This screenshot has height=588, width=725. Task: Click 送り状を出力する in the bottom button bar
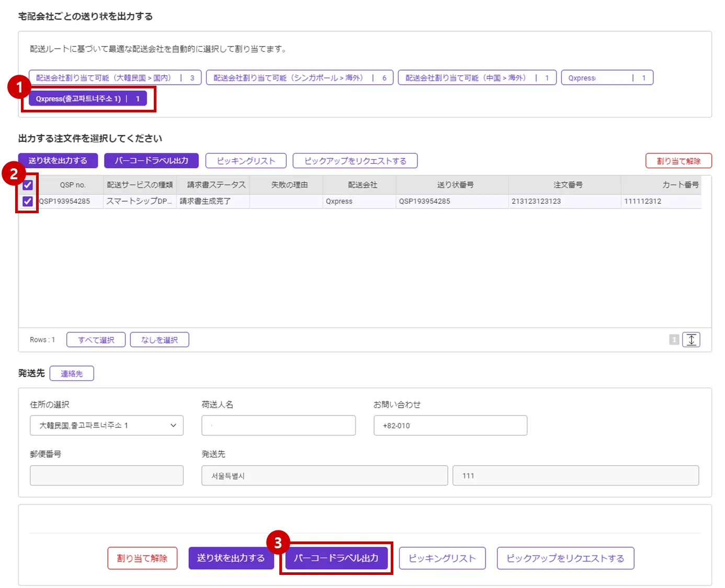pyautogui.click(x=231, y=558)
